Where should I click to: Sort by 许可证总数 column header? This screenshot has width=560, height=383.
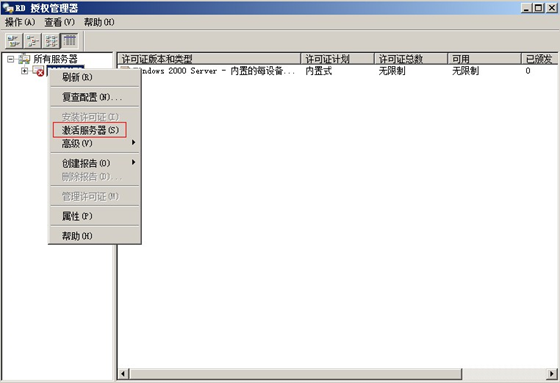tap(411, 59)
